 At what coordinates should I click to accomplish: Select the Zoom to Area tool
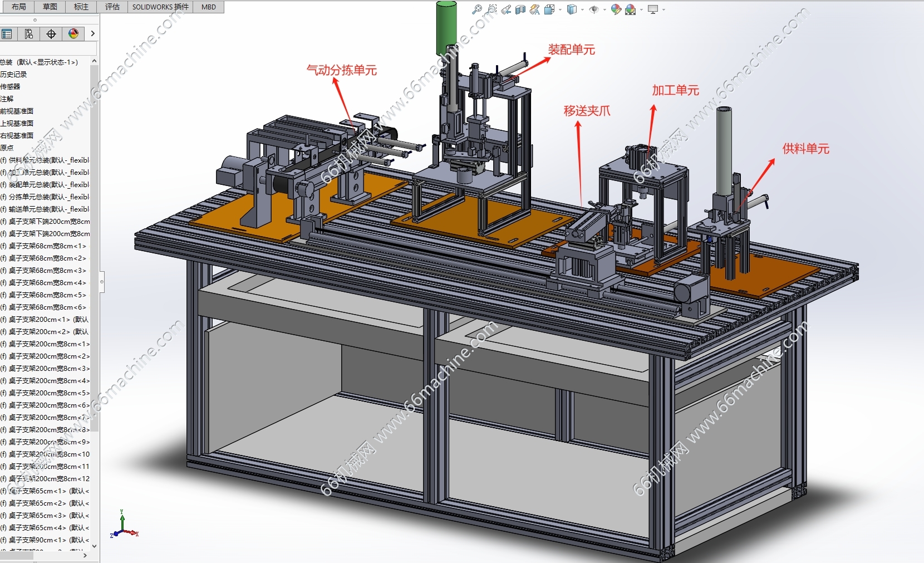point(492,9)
